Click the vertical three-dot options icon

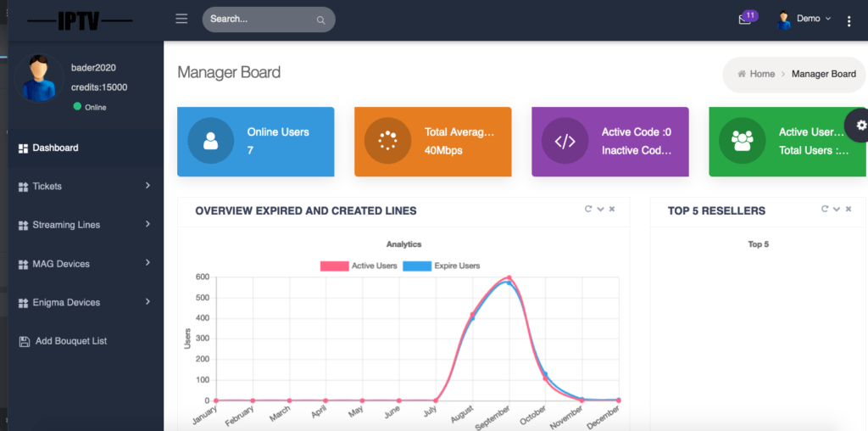click(x=849, y=21)
